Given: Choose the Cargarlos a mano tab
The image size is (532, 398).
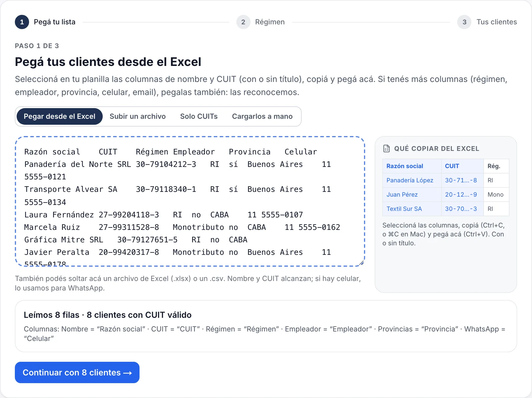Looking at the screenshot, I should click(262, 116).
